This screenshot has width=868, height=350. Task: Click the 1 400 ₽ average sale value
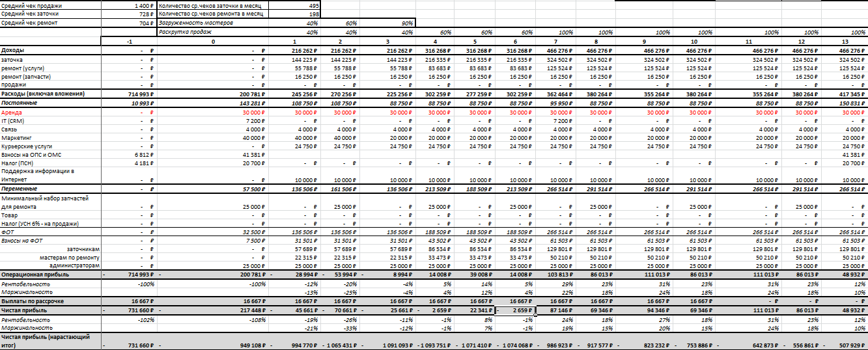(129, 5)
